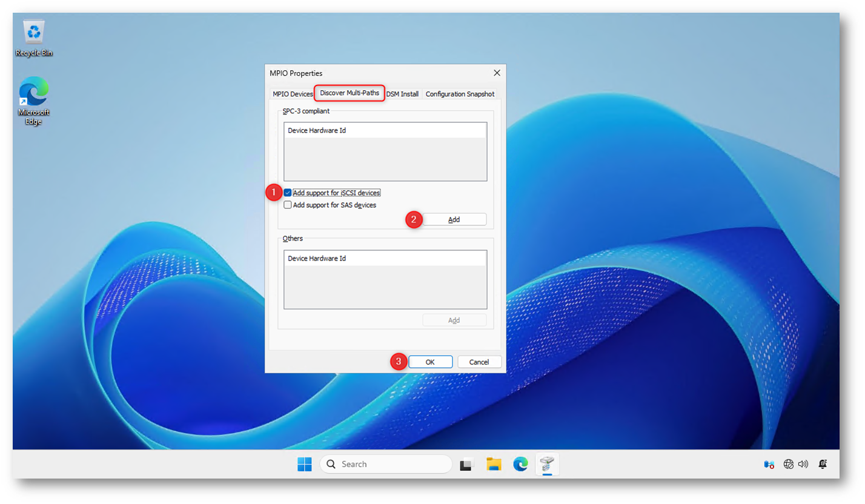Open Task View from the taskbar
The image size is (865, 504).
click(x=466, y=465)
